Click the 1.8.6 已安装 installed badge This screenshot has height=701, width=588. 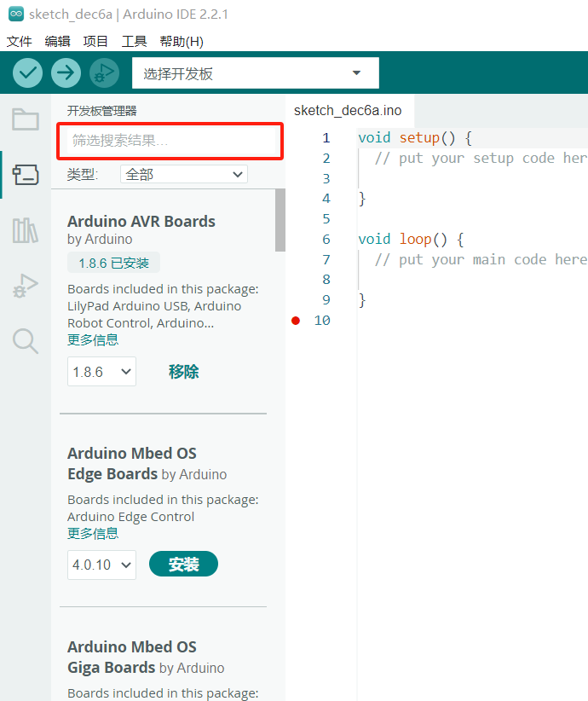click(x=113, y=263)
